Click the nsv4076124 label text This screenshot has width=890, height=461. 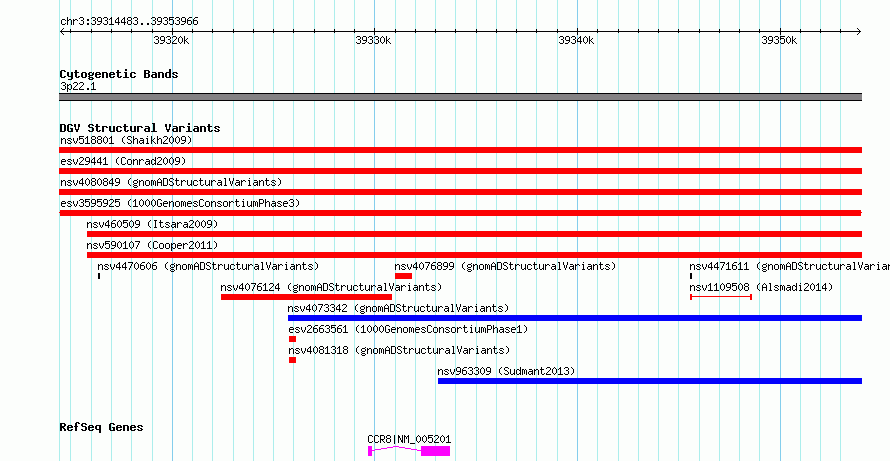(x=331, y=287)
